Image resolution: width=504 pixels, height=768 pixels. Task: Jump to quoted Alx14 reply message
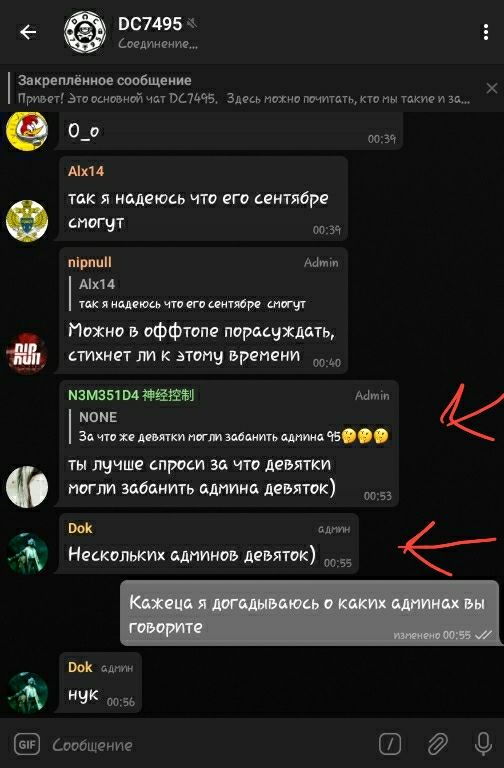(x=192, y=294)
